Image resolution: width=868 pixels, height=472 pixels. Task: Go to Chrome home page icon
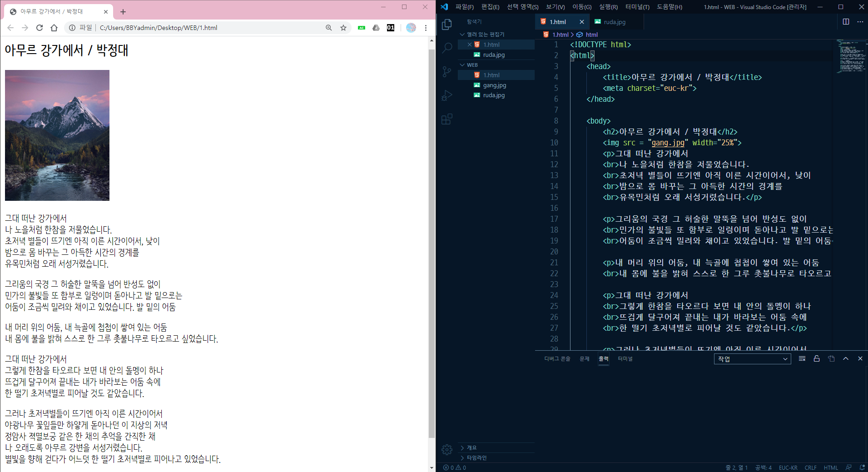[54, 28]
